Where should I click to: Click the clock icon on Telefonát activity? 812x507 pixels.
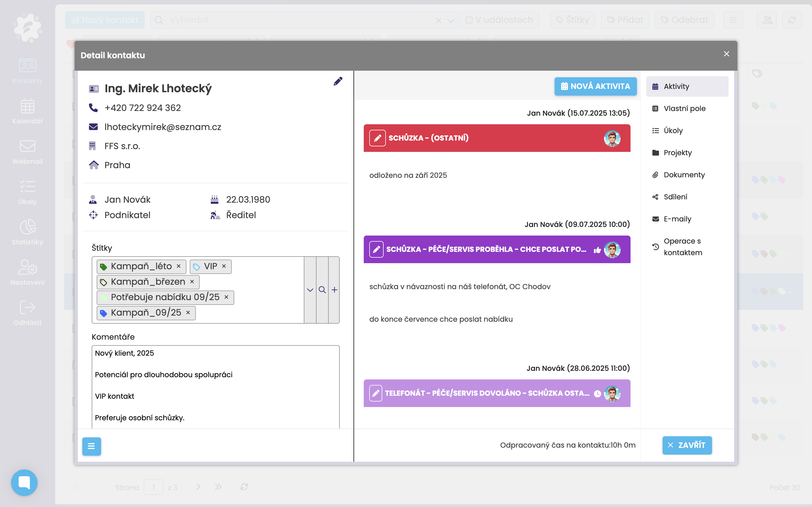597,394
